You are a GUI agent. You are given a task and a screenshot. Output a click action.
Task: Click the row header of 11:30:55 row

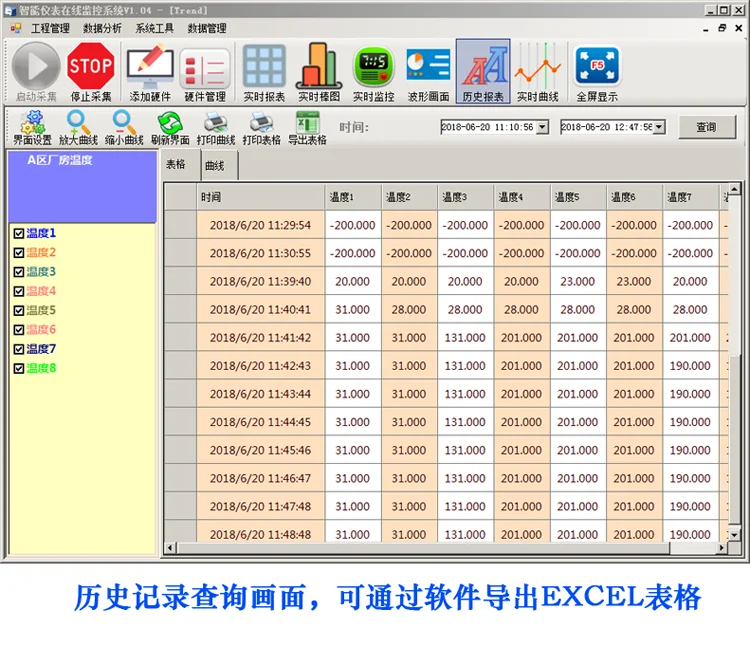180,254
